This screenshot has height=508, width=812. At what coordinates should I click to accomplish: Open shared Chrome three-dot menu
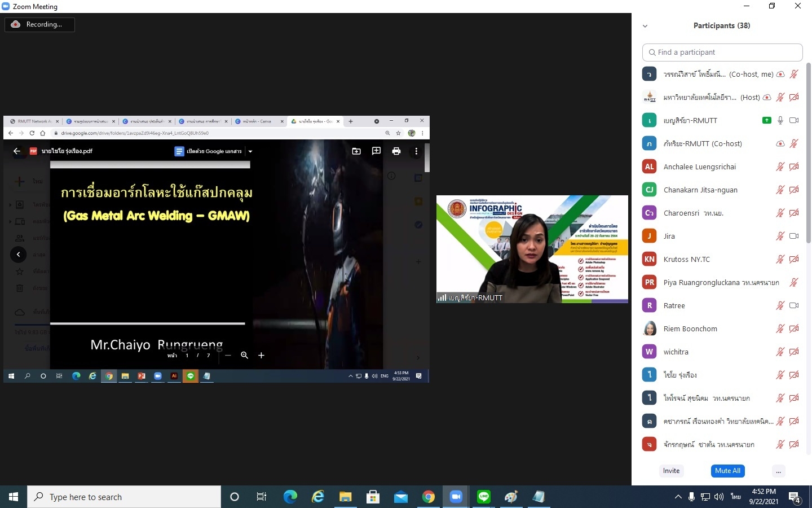[422, 133]
